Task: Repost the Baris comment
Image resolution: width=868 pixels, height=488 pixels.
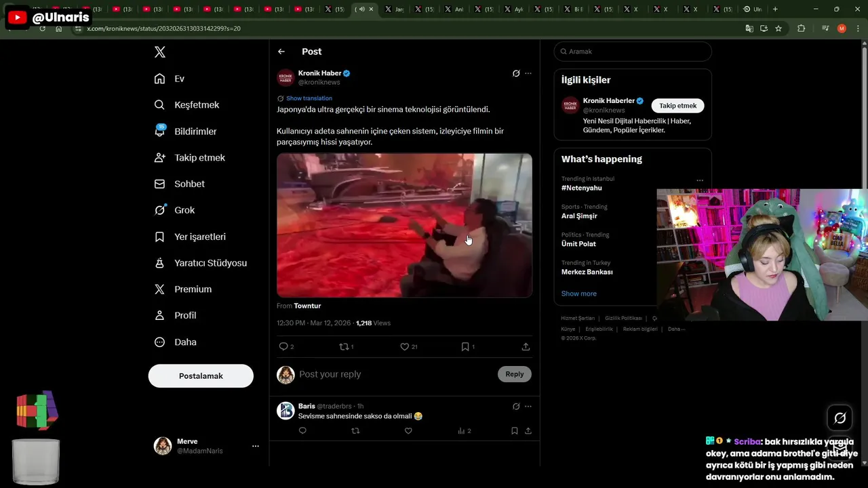Action: (355, 430)
